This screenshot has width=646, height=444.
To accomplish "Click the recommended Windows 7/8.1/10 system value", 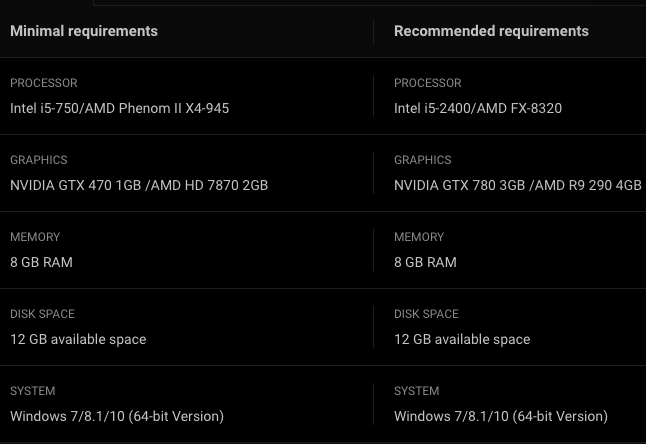I will coord(501,416).
